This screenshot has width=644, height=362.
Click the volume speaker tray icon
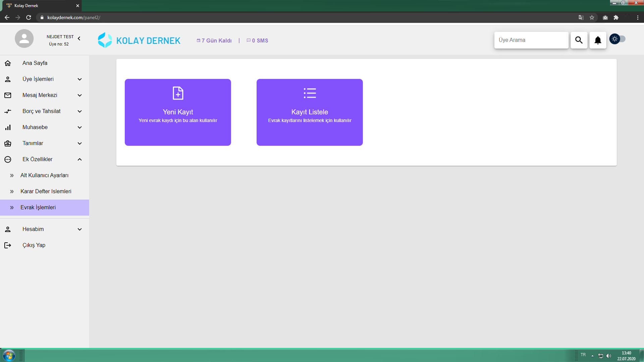[609, 356]
